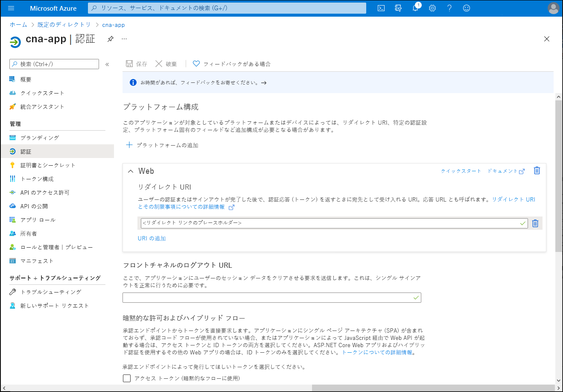Screen dimensions: 563x392
Task: Open Directory and subscription filter icon
Action: [x=398, y=8]
